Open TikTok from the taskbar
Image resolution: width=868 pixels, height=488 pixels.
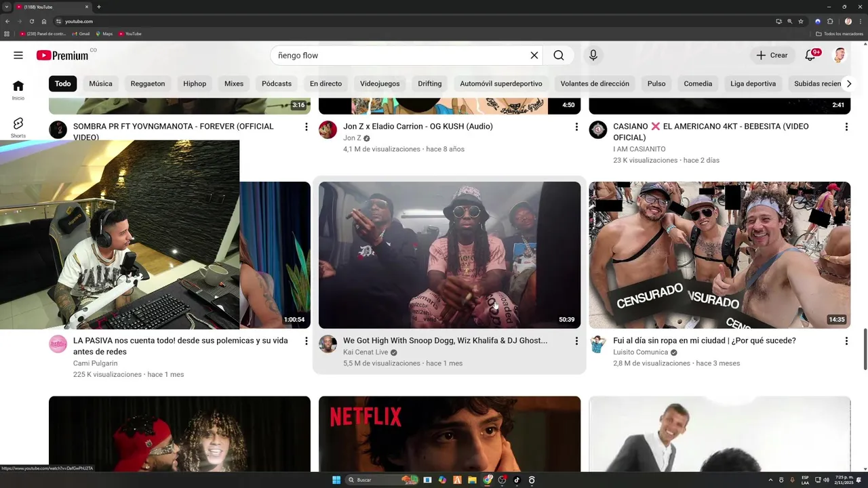[x=517, y=480]
